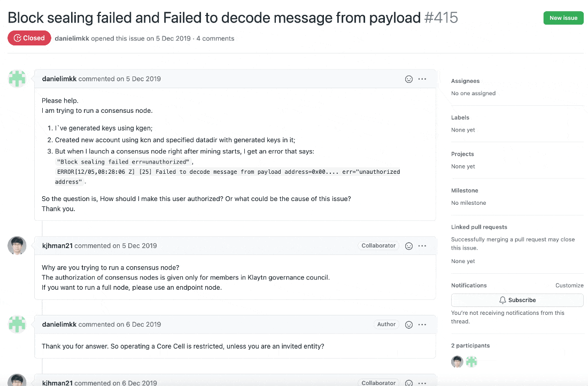
Task: Add reaction to kjhman21's 6 Dec comment
Action: click(409, 383)
